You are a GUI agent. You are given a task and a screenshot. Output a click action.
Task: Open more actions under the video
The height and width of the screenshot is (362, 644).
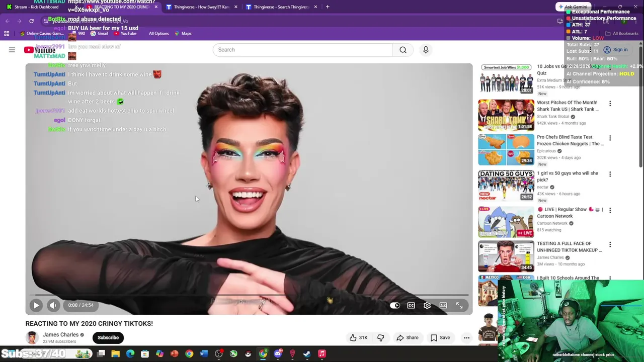466,338
